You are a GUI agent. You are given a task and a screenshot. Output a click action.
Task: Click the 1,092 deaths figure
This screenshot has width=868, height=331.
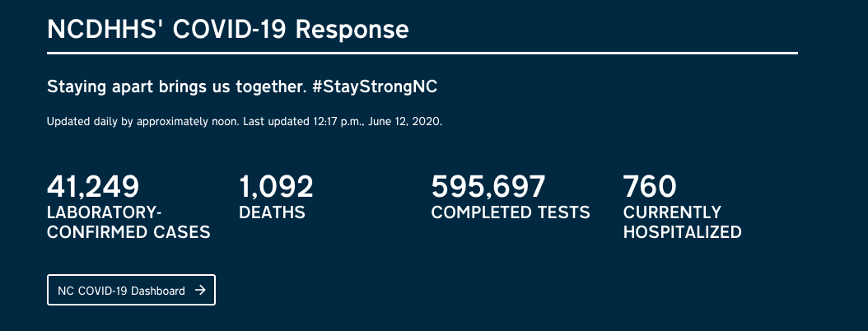point(276,186)
